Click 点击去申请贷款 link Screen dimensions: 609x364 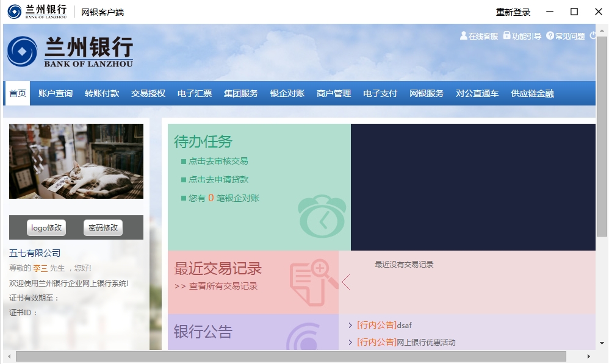click(x=218, y=179)
